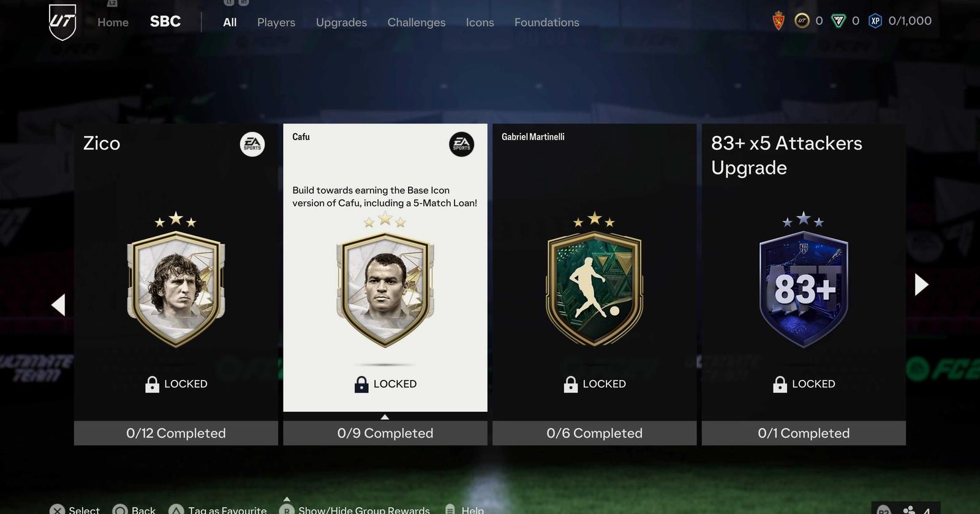Collapse the Cafu card triangle indicator

tap(385, 417)
